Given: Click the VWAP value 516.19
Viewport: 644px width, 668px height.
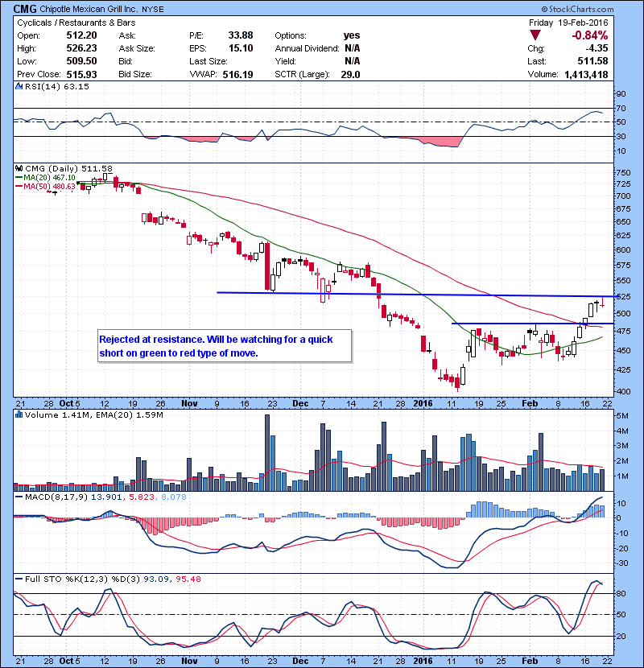Looking at the screenshot, I should [x=237, y=75].
